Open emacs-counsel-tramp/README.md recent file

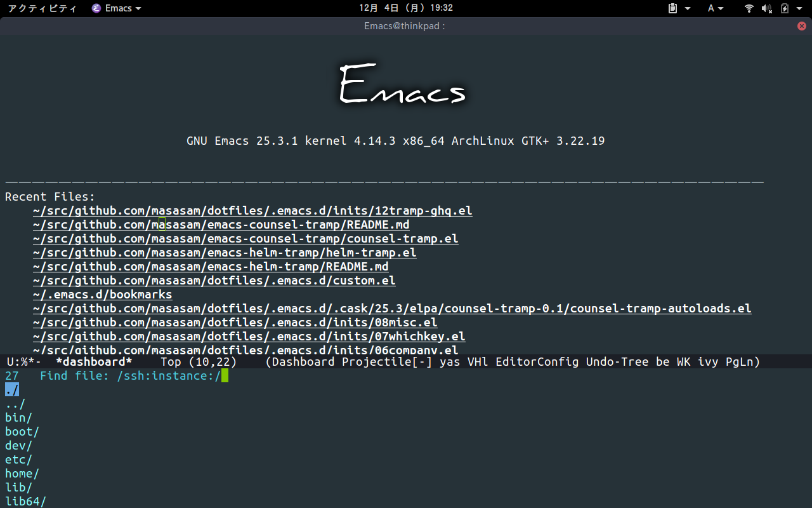pyautogui.click(x=221, y=225)
